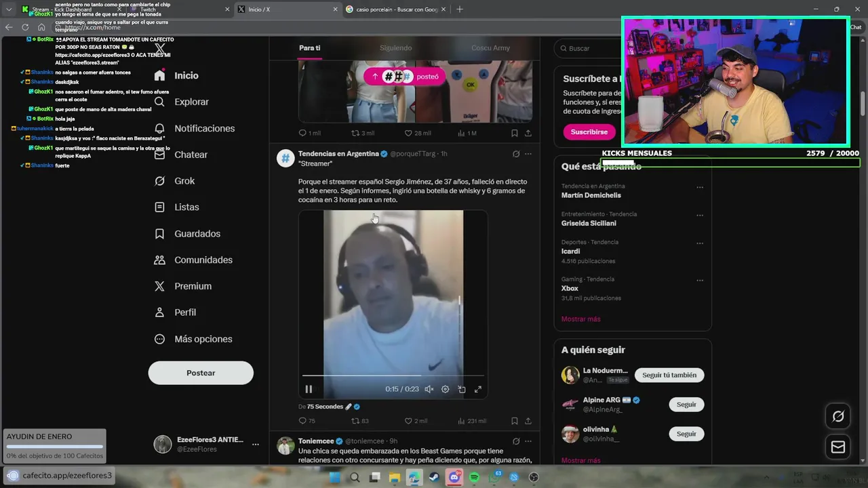Open the floating messages envelope button
The image size is (868, 488).
(x=838, y=447)
